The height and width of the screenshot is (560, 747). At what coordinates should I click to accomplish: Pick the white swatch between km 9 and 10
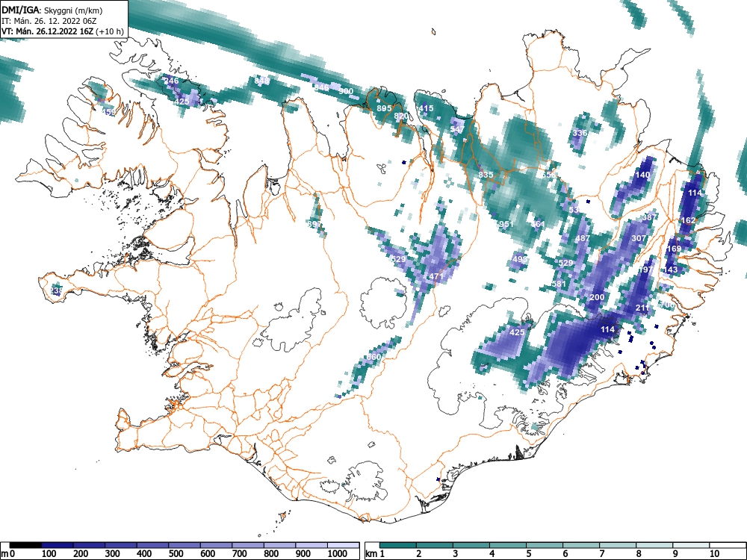click(691, 545)
